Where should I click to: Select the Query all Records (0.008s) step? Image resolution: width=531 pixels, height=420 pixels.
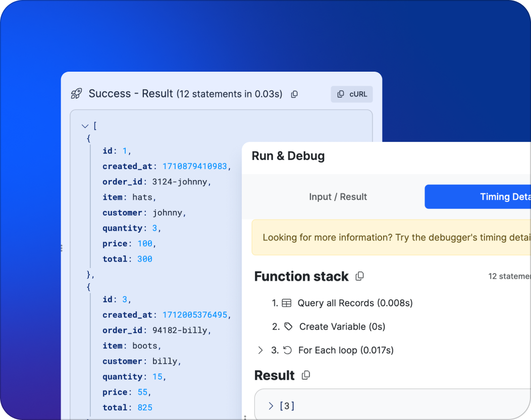coord(355,303)
